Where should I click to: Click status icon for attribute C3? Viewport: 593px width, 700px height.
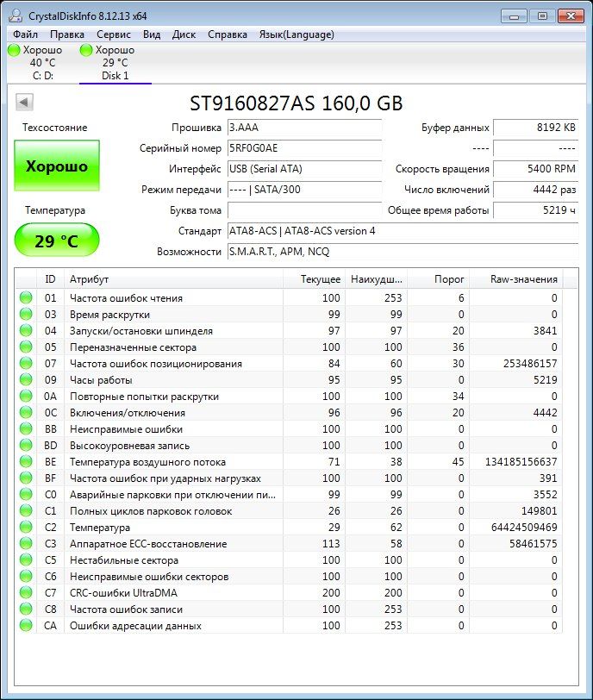(x=27, y=543)
